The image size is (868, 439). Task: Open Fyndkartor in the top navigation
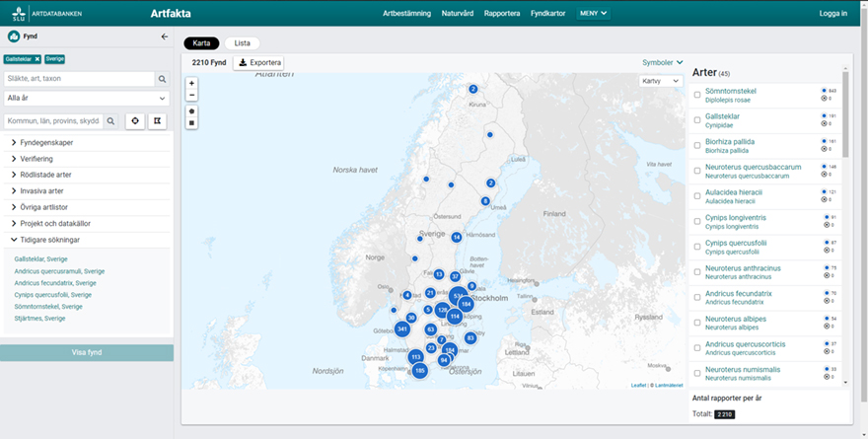[548, 13]
